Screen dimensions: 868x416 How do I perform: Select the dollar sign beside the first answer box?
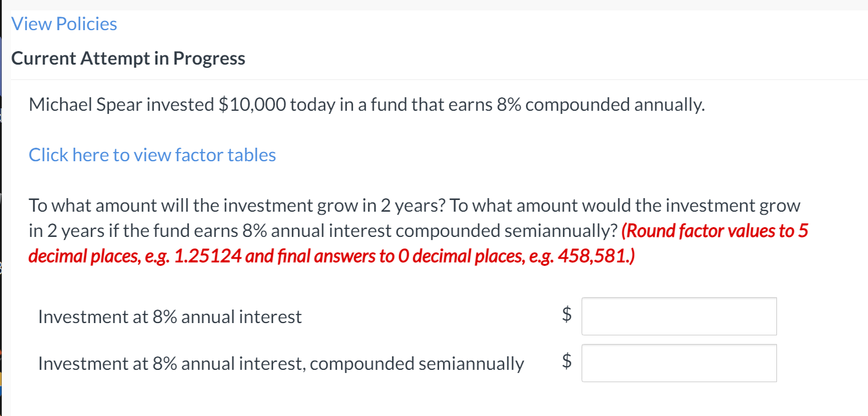click(x=566, y=315)
